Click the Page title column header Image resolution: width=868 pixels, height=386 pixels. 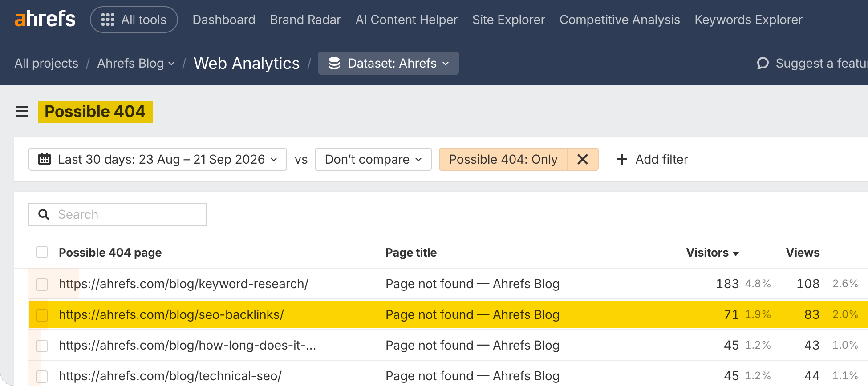[x=411, y=253]
